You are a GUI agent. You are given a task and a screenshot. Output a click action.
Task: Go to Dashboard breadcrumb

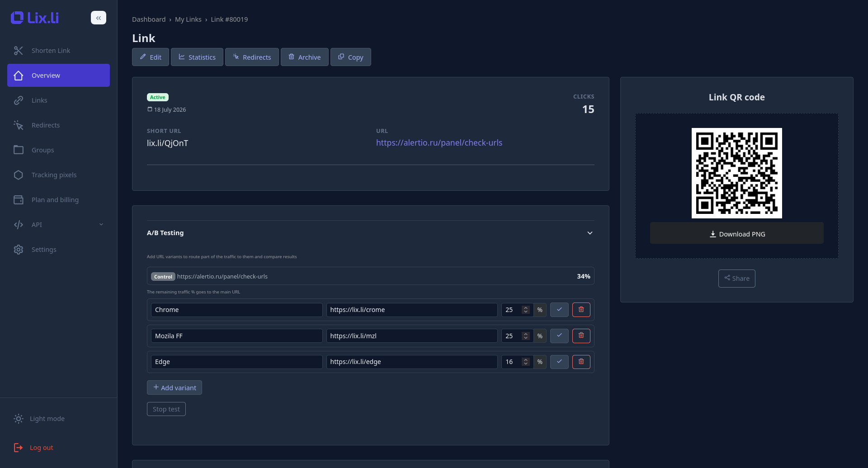pyautogui.click(x=149, y=19)
